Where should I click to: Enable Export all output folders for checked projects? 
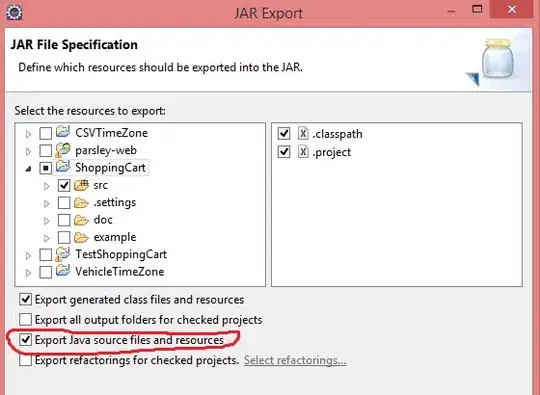click(25, 320)
